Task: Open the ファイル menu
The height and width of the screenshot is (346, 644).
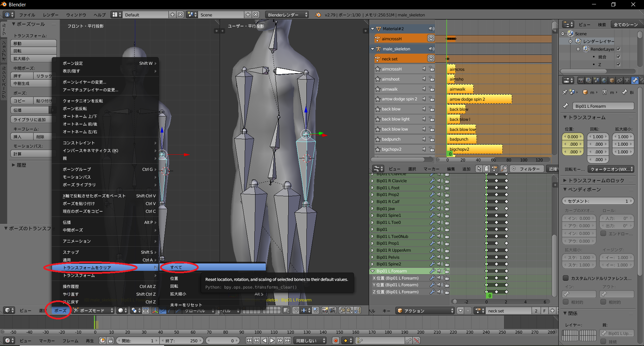Action: pyautogui.click(x=27, y=15)
